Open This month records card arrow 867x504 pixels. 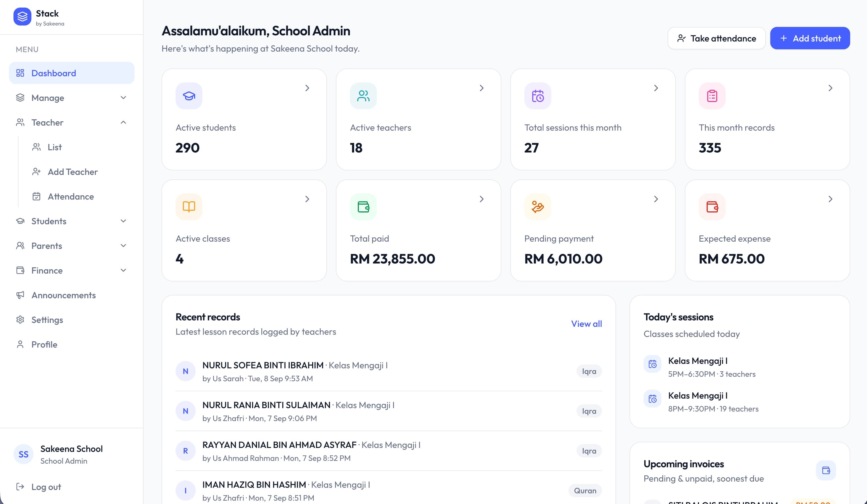coord(831,88)
